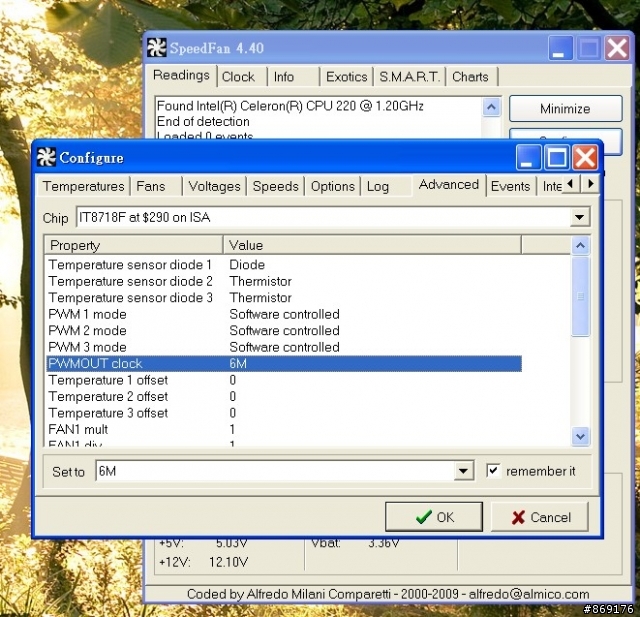Viewport: 640px width, 617px height.
Task: Close the Configure dialog with the X
Action: (x=585, y=157)
